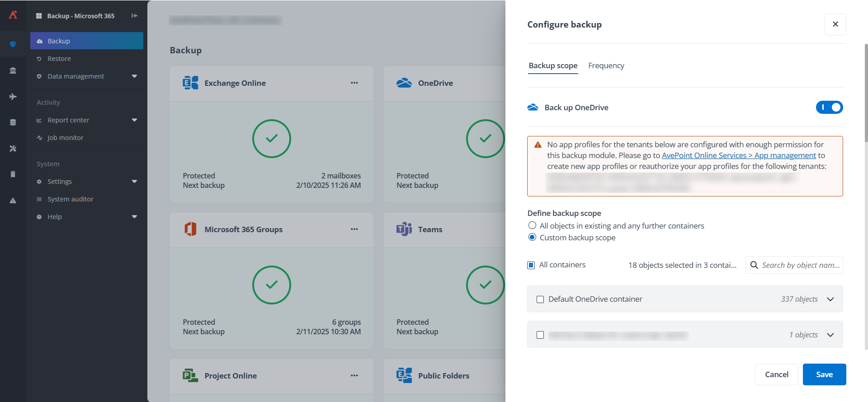The width and height of the screenshot is (868, 402).
Task: Expand the 1 objects container chevron
Action: pyautogui.click(x=830, y=335)
